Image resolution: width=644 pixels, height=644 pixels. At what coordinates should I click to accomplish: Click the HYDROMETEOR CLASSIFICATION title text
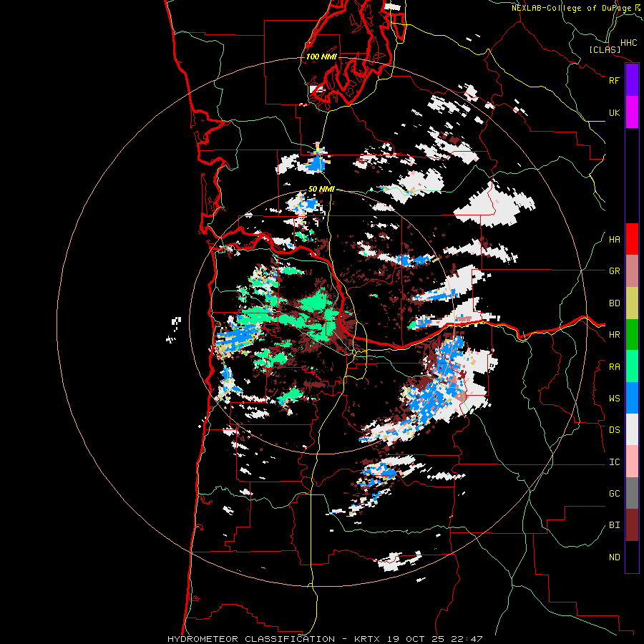(x=251, y=639)
